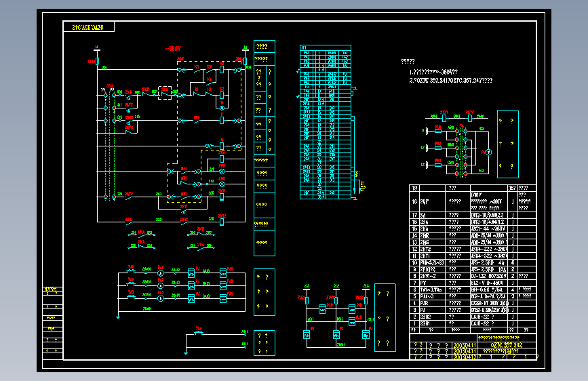Click the ground arrow below the ammeter circuit
588x381 pixels.
[x=118, y=317]
